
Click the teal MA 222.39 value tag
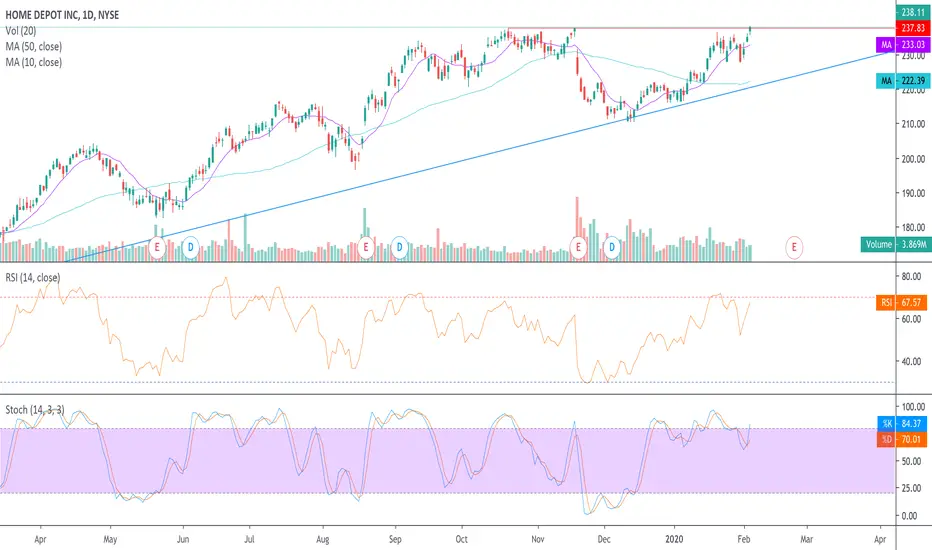[903, 81]
